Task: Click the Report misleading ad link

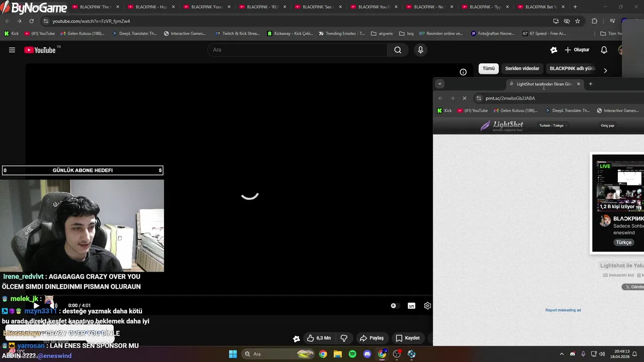Action: 563,310
